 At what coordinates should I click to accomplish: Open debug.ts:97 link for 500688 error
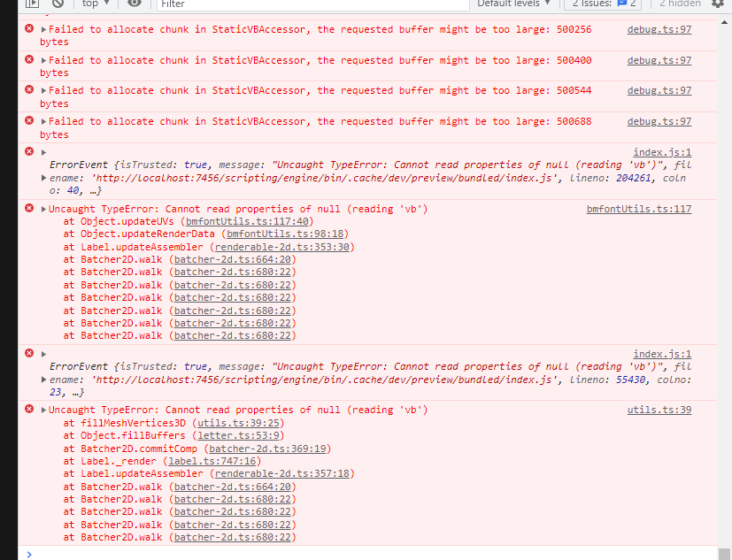[x=659, y=121]
